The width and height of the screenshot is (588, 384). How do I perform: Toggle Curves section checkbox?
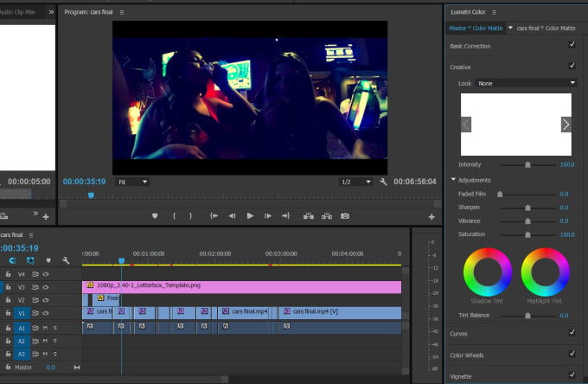pos(572,332)
